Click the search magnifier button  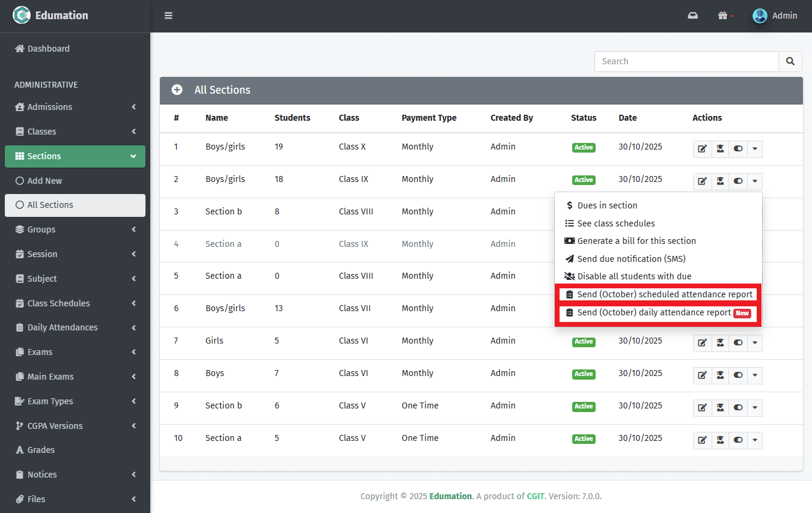[790, 61]
